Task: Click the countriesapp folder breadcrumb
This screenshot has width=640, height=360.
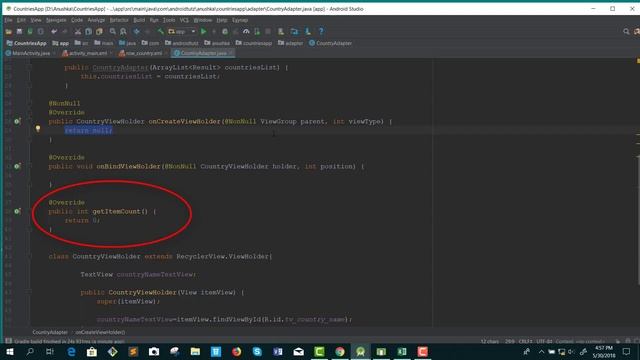Action: [x=253, y=43]
